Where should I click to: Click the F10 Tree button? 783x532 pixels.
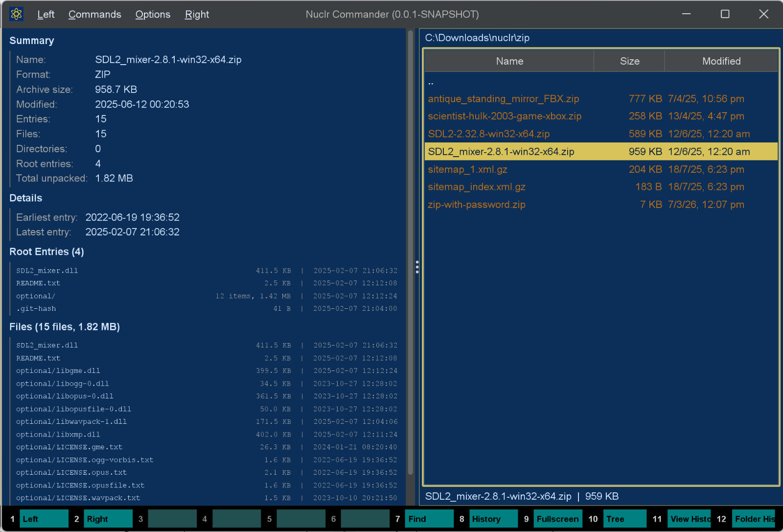pyautogui.click(x=625, y=519)
